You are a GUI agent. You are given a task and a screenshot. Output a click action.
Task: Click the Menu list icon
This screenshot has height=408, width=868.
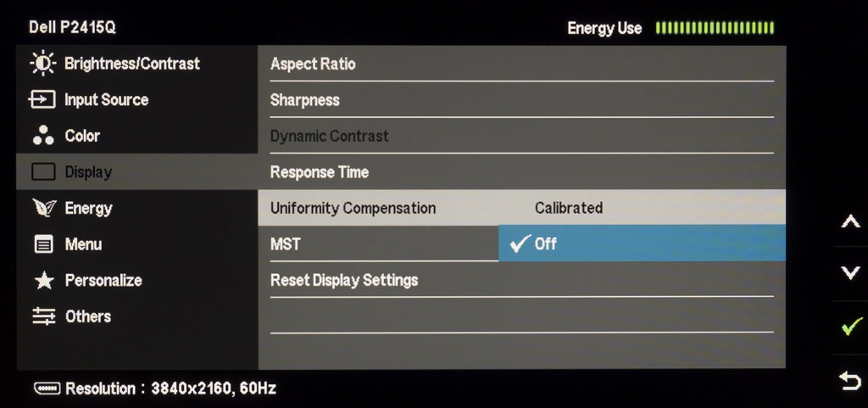pyautogui.click(x=42, y=244)
